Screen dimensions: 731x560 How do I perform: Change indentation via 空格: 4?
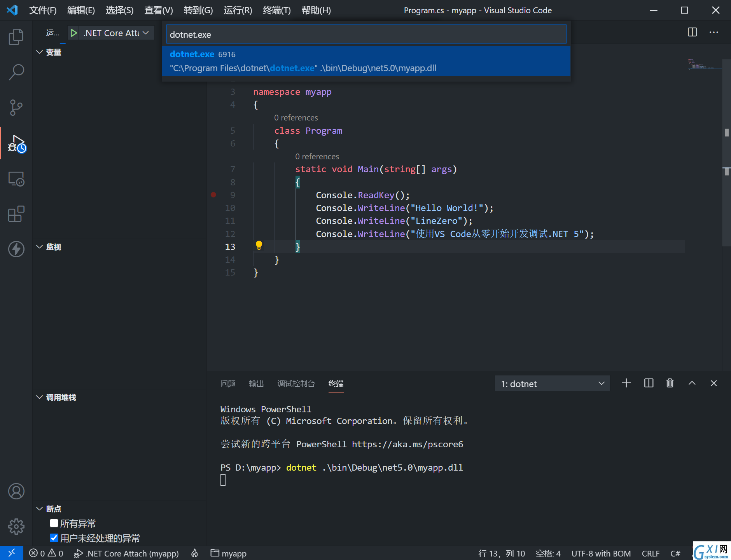tap(548, 553)
